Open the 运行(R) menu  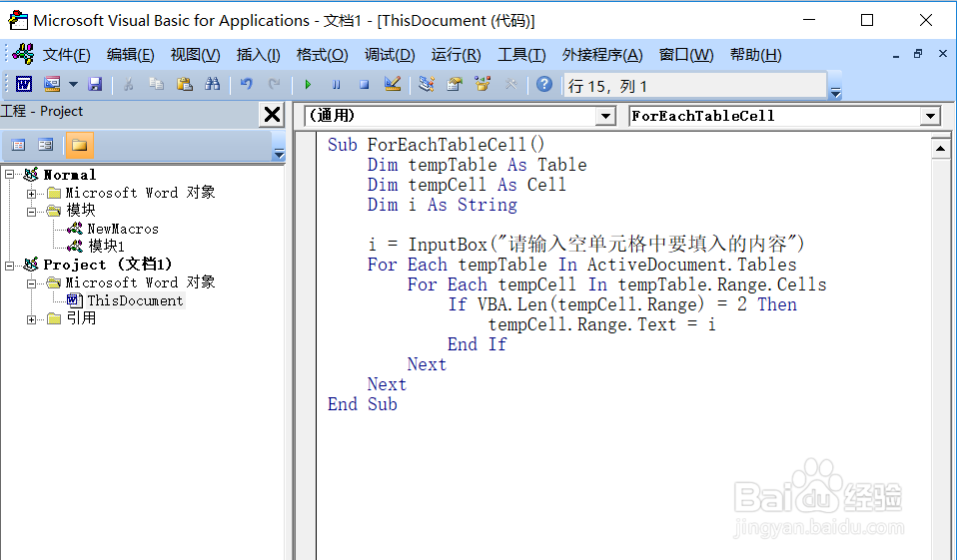coord(456,55)
